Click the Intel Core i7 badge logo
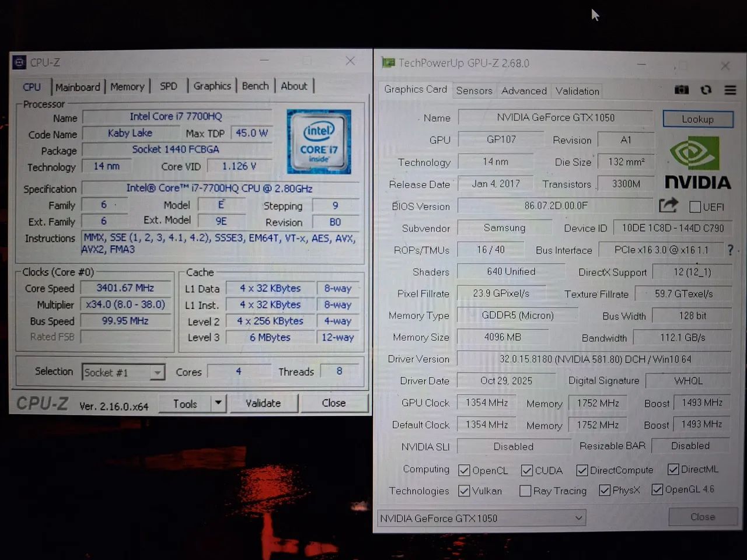 tap(319, 142)
